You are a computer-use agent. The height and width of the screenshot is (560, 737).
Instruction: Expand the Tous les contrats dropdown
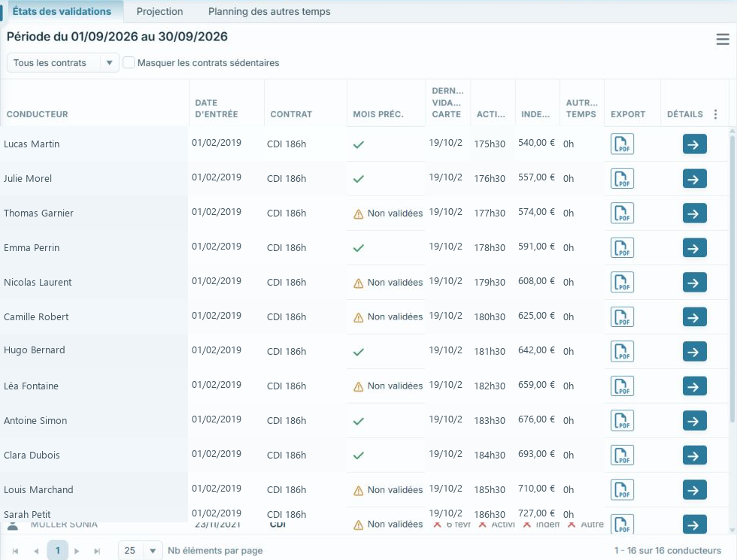pos(62,63)
